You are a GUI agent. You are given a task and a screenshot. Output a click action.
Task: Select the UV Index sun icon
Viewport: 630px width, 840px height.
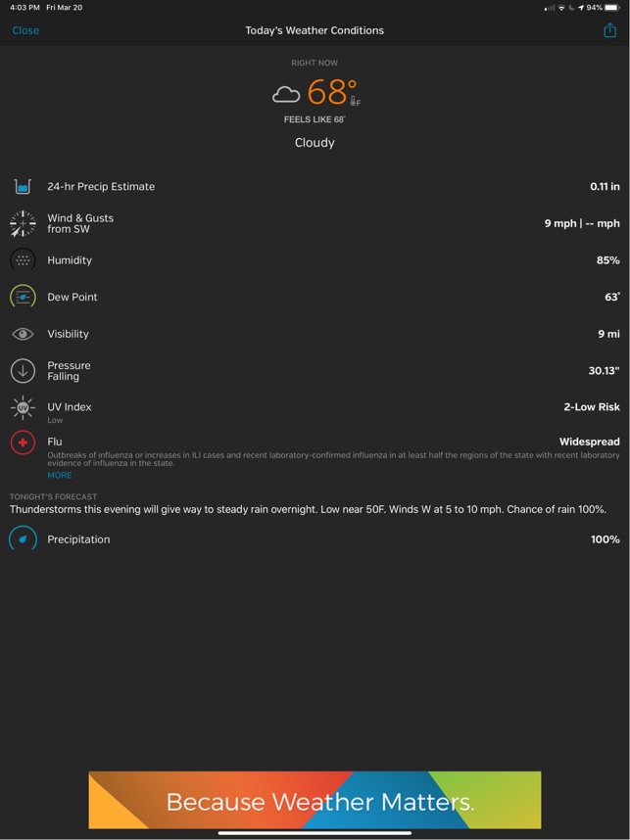tap(23, 407)
